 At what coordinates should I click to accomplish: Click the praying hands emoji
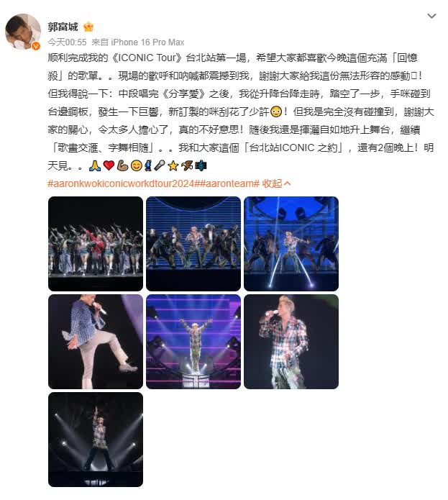coord(95,165)
